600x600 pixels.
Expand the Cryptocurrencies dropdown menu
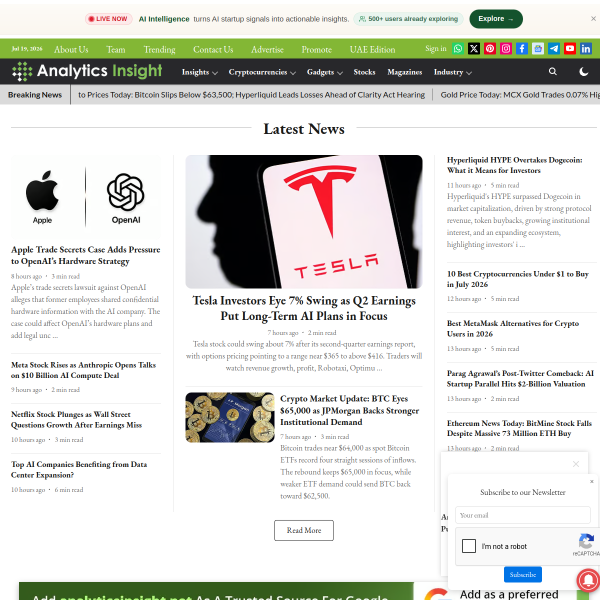point(262,72)
